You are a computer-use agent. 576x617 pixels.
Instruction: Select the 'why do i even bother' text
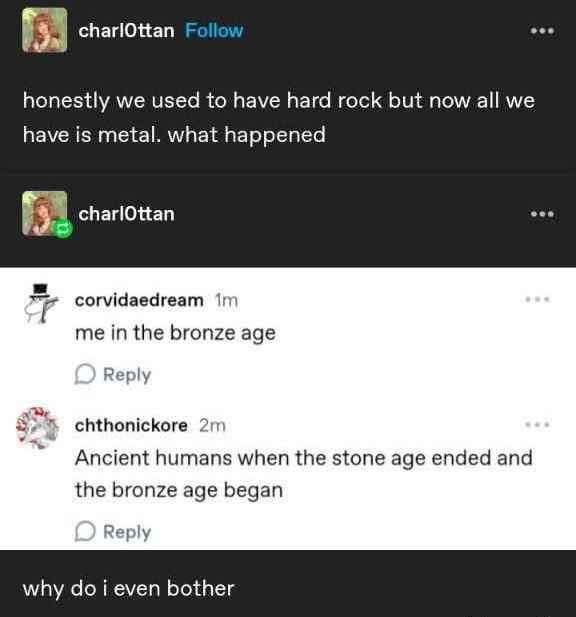129,589
